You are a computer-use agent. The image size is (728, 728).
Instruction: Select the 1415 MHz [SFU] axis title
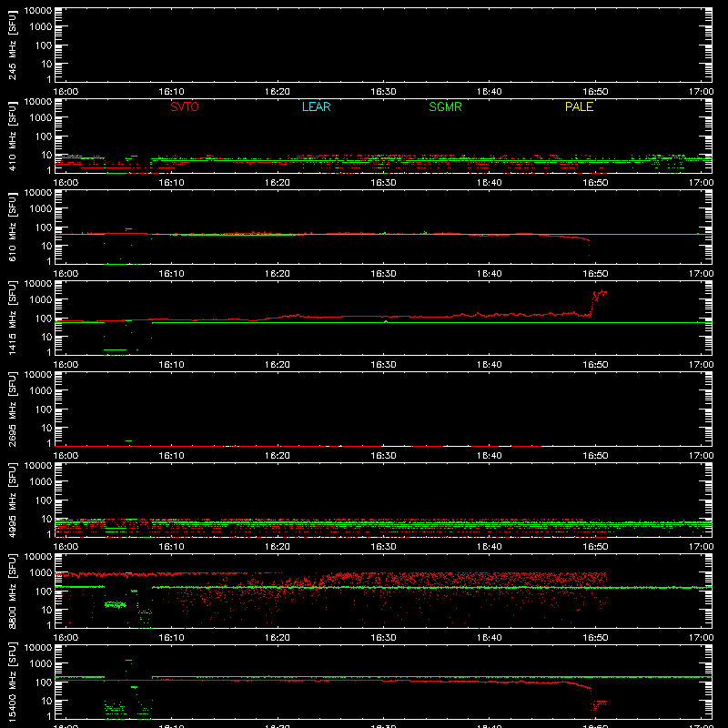click(x=13, y=318)
